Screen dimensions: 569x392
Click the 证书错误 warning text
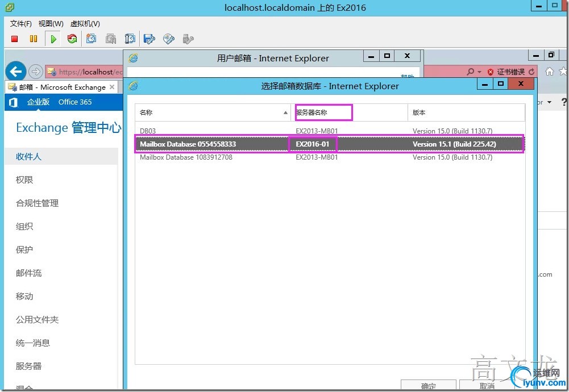(x=511, y=72)
